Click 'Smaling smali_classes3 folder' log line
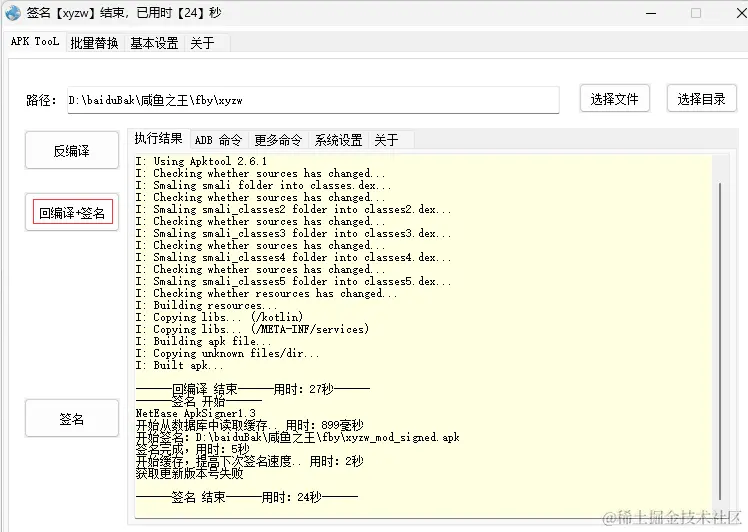The width and height of the screenshot is (748, 532). click(293, 233)
